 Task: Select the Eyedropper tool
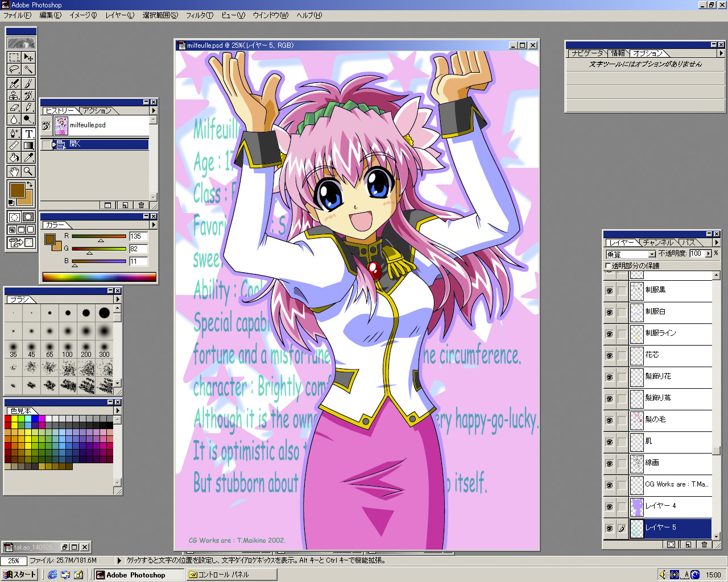[28, 157]
